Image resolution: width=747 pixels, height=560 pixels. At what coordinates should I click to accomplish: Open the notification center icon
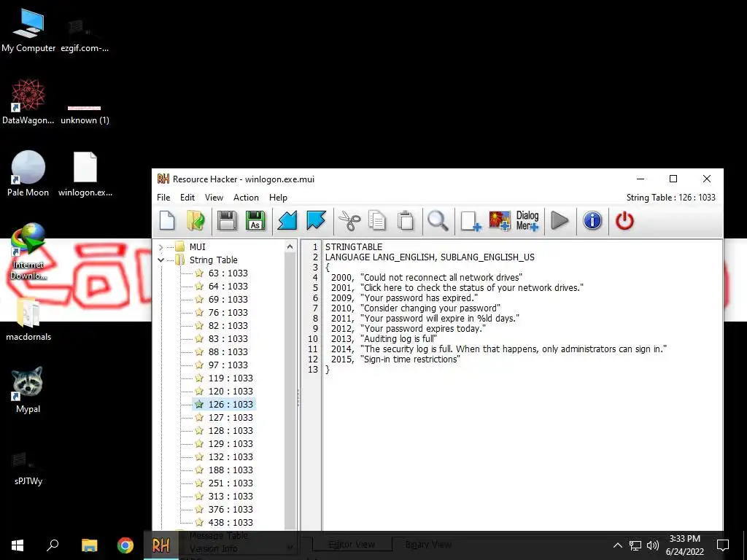723,545
